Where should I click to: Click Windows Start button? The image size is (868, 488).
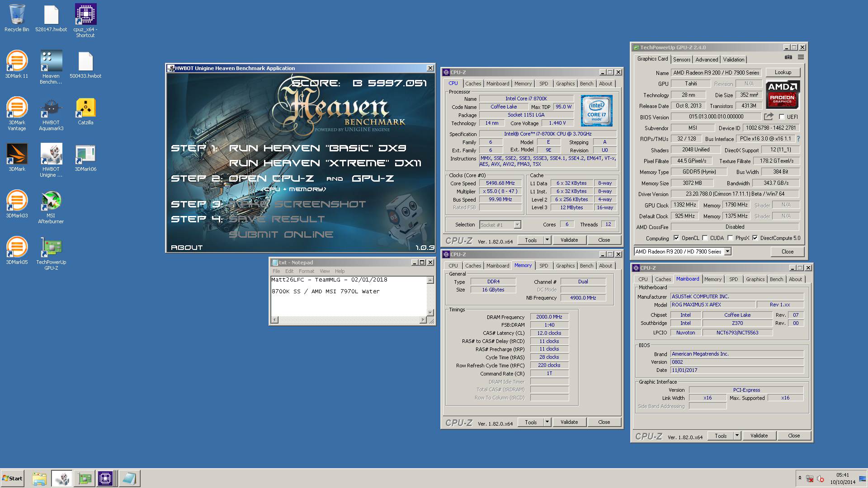click(12, 479)
